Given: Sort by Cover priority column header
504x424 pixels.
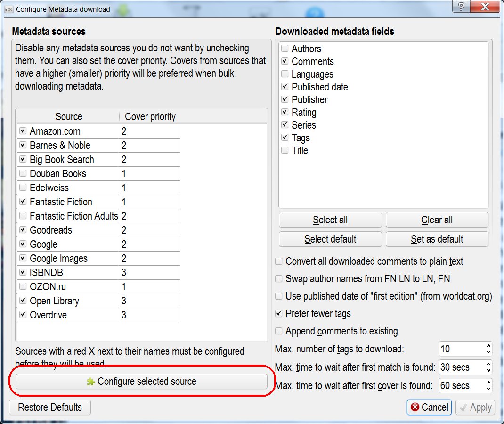Looking at the screenshot, I should pyautogui.click(x=150, y=116).
